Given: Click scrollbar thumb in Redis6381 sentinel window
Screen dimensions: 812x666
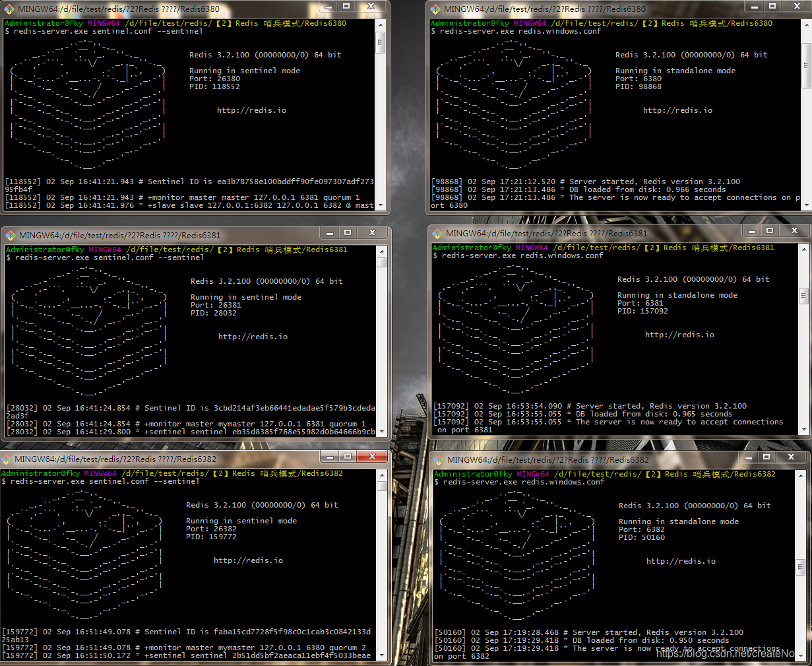Looking at the screenshot, I should click(x=382, y=262).
